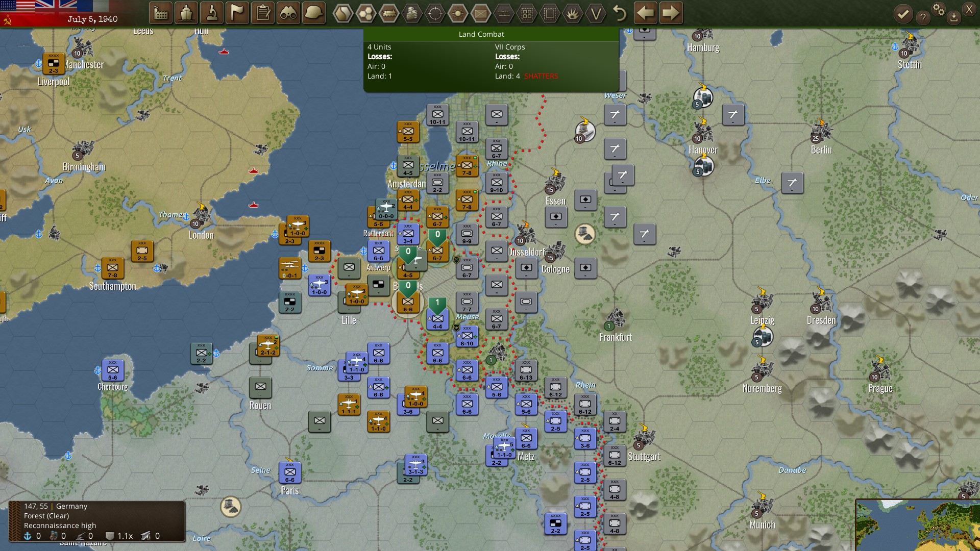The image size is (980, 551).
Task: Toggle the resources coins overlay
Action: (x=412, y=13)
